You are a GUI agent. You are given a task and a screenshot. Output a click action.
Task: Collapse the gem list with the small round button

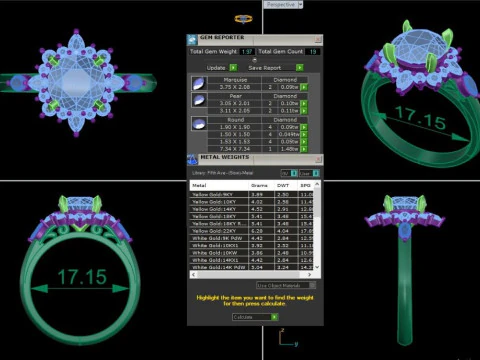[254, 60]
